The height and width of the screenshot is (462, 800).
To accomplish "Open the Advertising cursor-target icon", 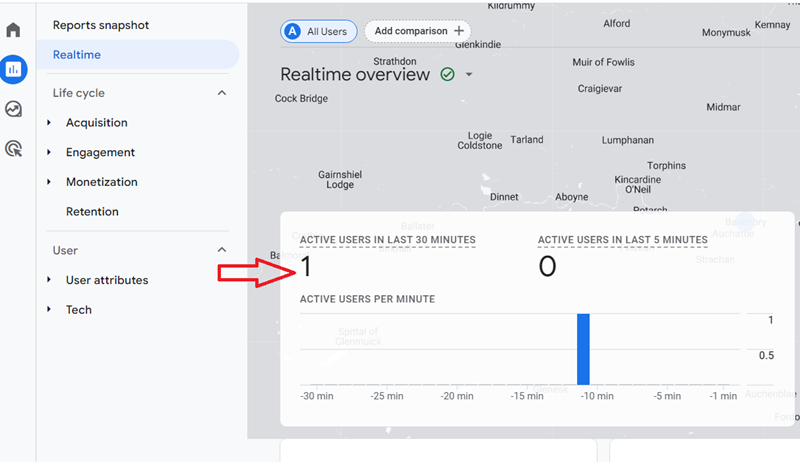I will coord(13,149).
